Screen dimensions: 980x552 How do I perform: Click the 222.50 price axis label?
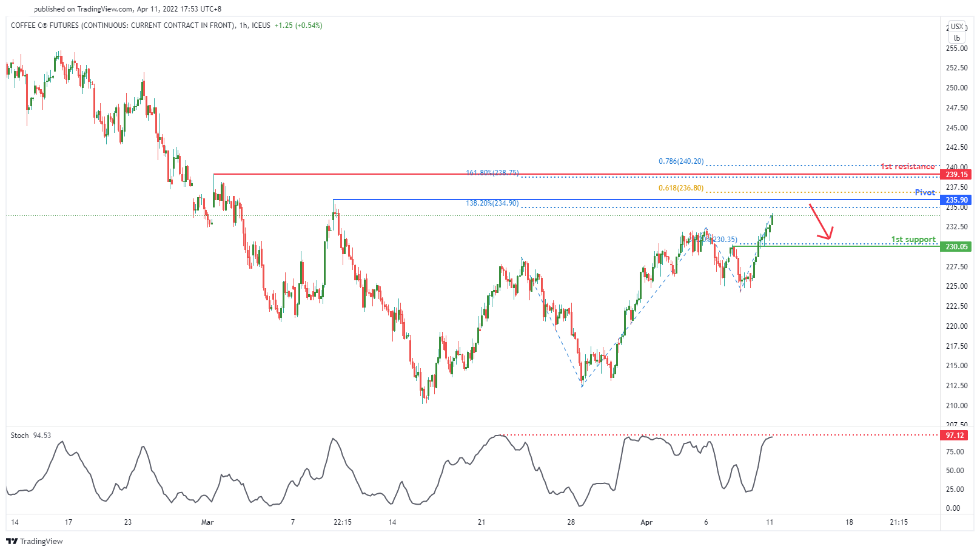tap(957, 306)
